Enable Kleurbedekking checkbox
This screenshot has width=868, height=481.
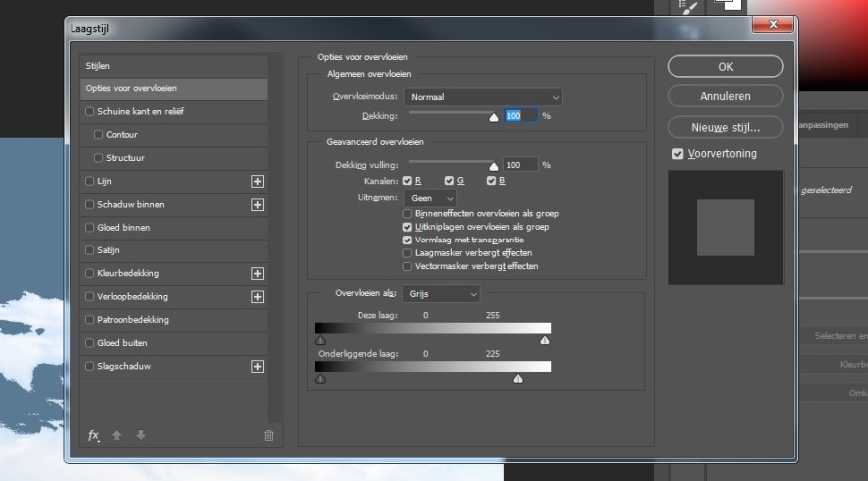[89, 273]
